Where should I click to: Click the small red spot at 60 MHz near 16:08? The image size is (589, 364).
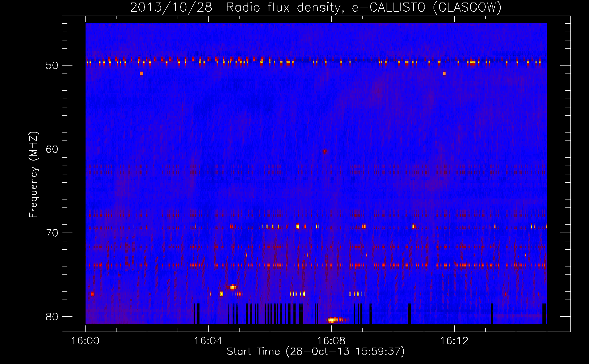[325, 151]
